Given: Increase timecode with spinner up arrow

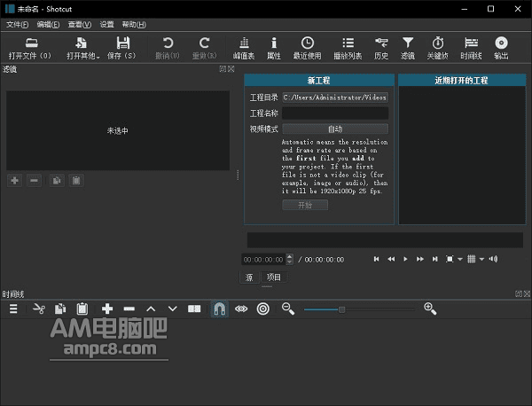Looking at the screenshot, I should (289, 257).
